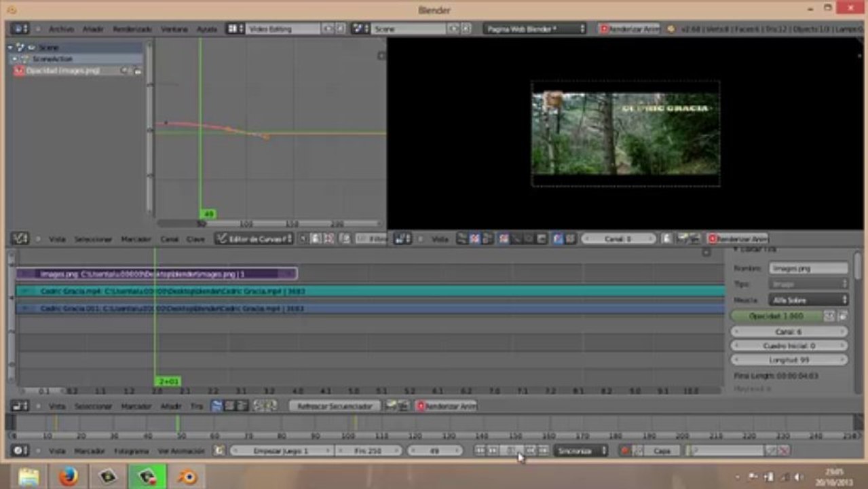Click Renderizar Anim button in top header

[629, 29]
